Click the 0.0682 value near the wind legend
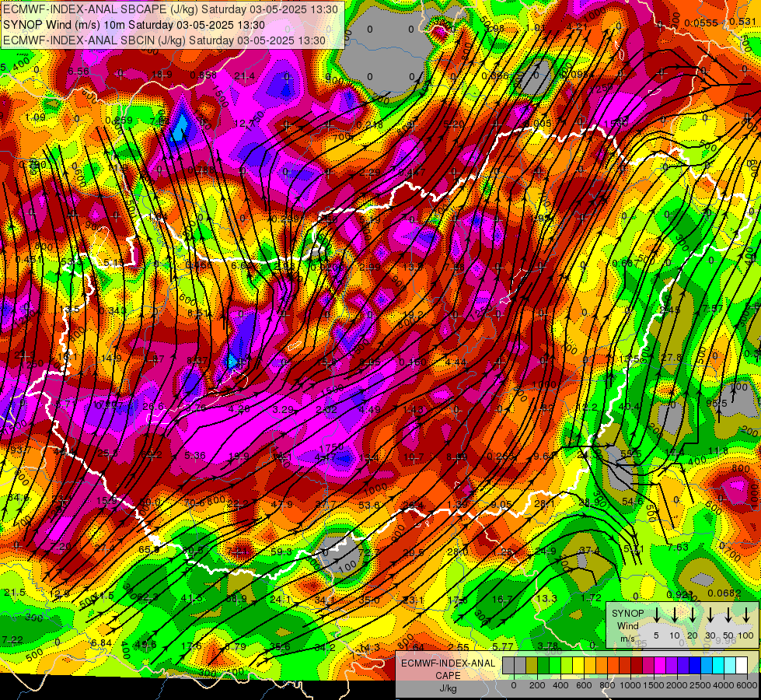This screenshot has height=700, width=761. pyautogui.click(x=724, y=593)
